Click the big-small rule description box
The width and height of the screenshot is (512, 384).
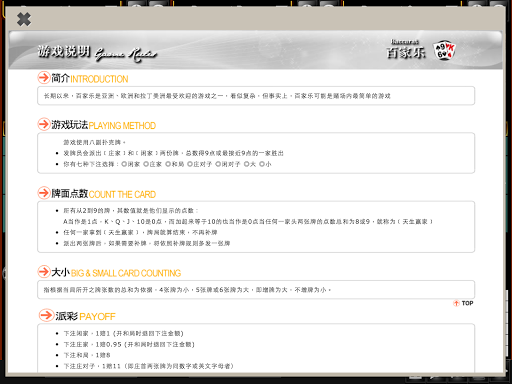(256, 290)
